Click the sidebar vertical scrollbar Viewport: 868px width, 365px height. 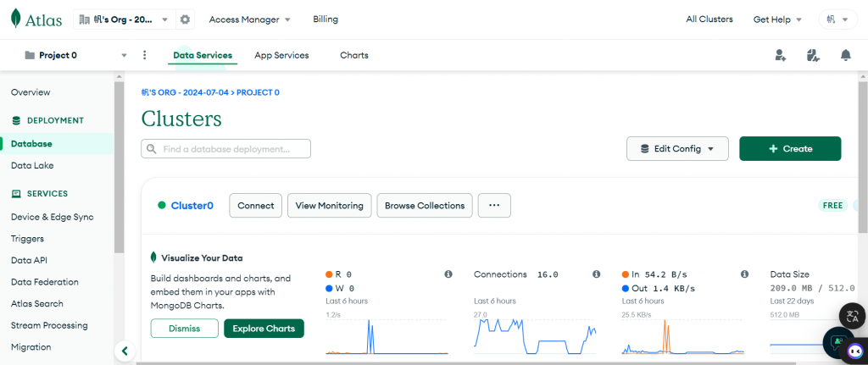coord(119,166)
